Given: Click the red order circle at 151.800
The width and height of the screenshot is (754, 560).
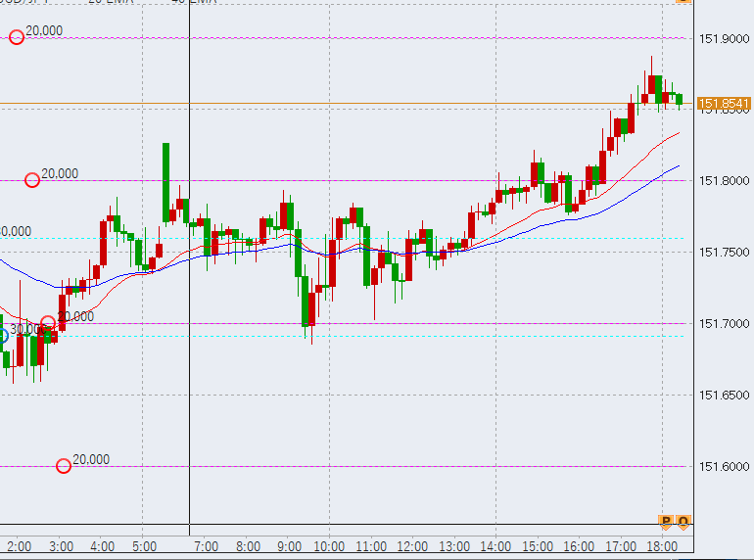Looking at the screenshot, I should click(x=32, y=180).
